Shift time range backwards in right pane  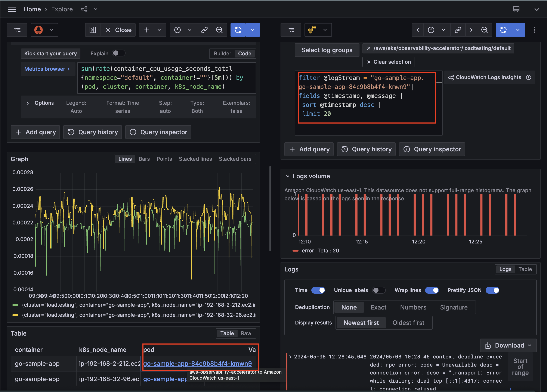coord(418,30)
